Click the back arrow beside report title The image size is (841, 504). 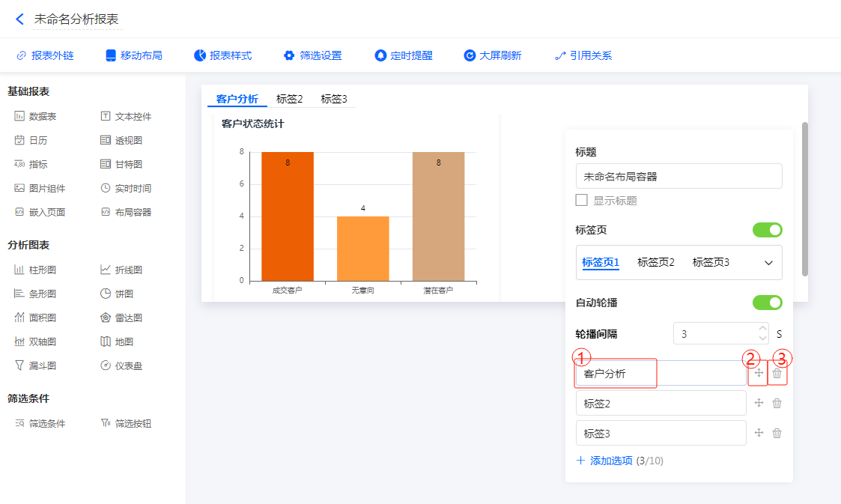(x=19, y=19)
